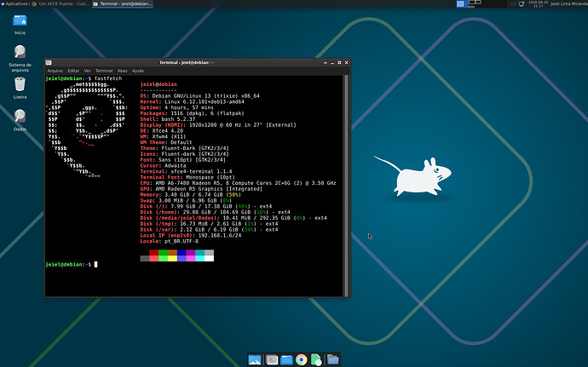Open the green document app in the dock
The image size is (588, 367).
316,360
